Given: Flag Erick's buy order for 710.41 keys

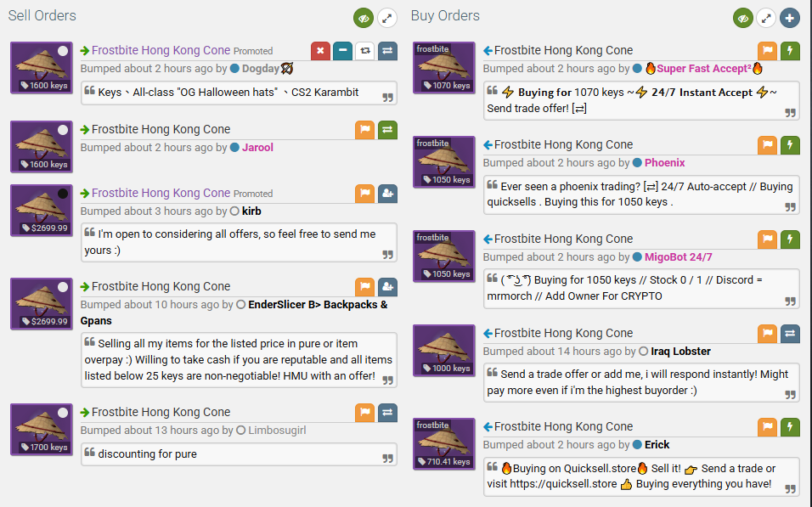Looking at the screenshot, I should (x=767, y=426).
